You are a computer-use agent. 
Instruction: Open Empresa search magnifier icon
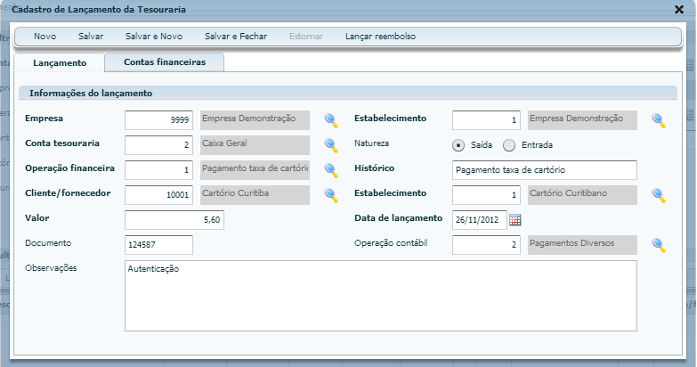point(331,120)
